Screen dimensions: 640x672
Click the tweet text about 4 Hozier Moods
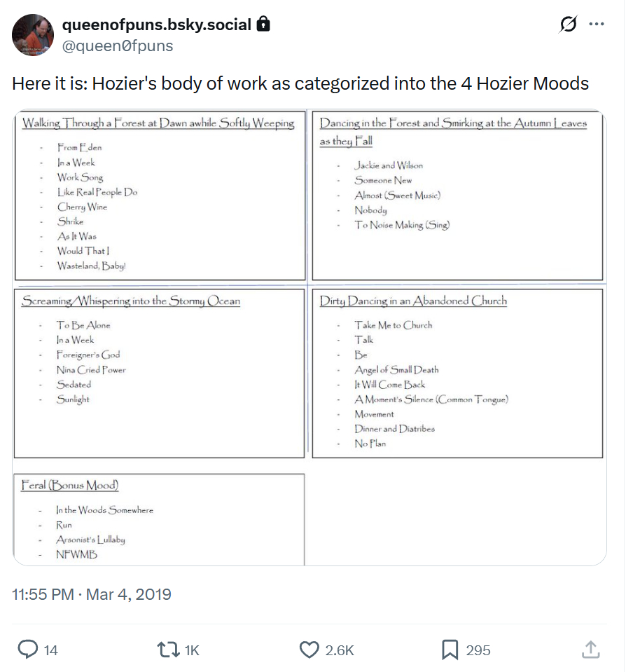[x=300, y=84]
